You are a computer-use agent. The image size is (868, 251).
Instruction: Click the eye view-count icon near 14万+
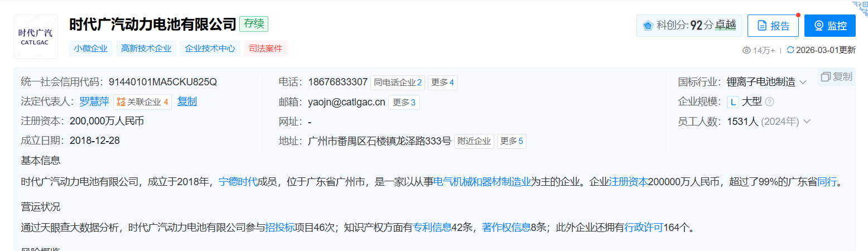(x=746, y=50)
